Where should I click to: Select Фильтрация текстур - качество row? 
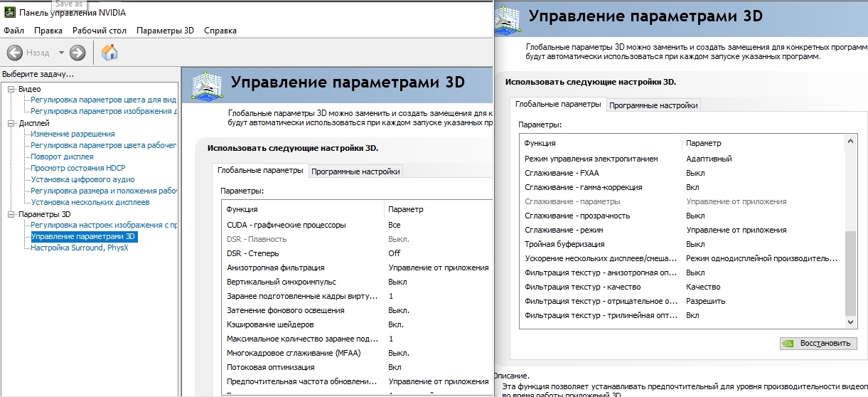point(682,287)
